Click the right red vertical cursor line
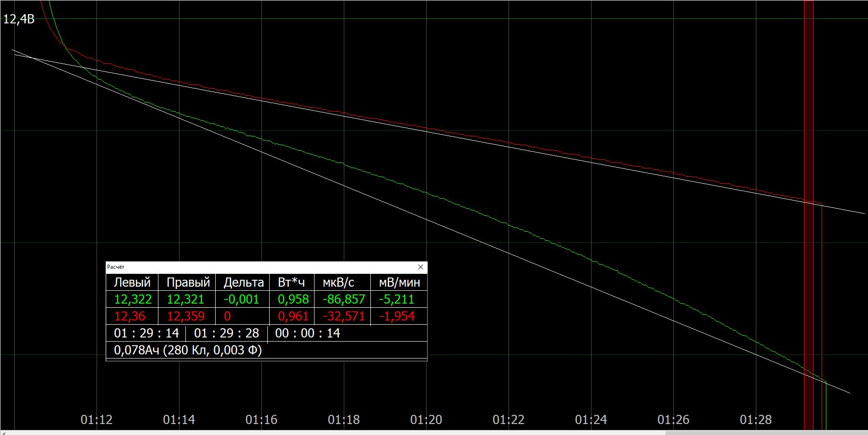The image size is (868, 435). [x=813, y=215]
